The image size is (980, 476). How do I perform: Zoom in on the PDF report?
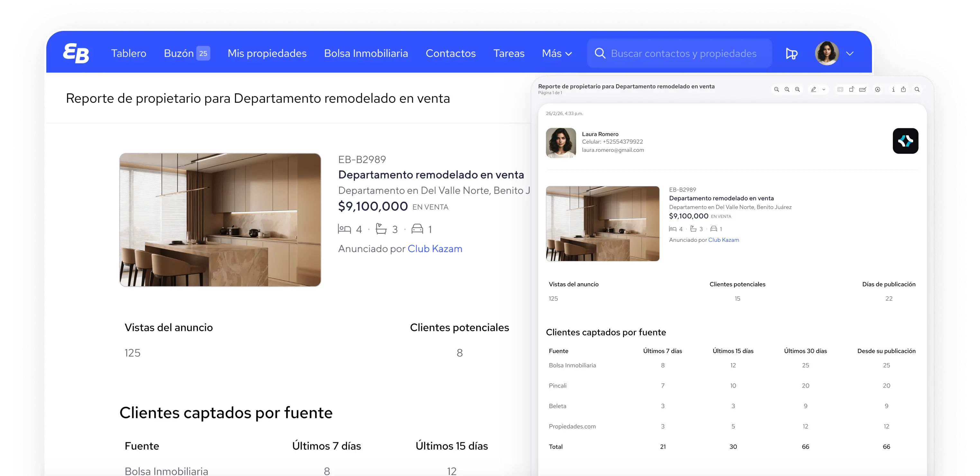(x=797, y=89)
